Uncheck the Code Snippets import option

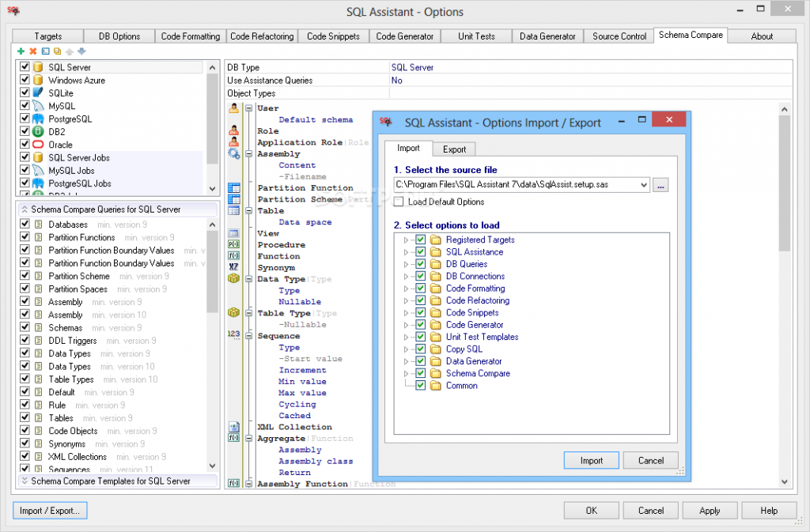coord(421,313)
